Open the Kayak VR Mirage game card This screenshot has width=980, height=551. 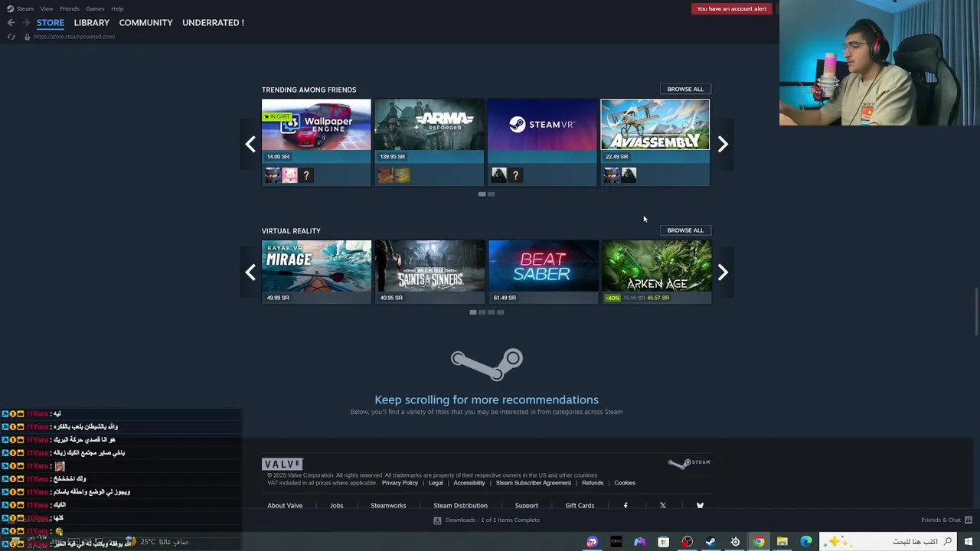(316, 272)
